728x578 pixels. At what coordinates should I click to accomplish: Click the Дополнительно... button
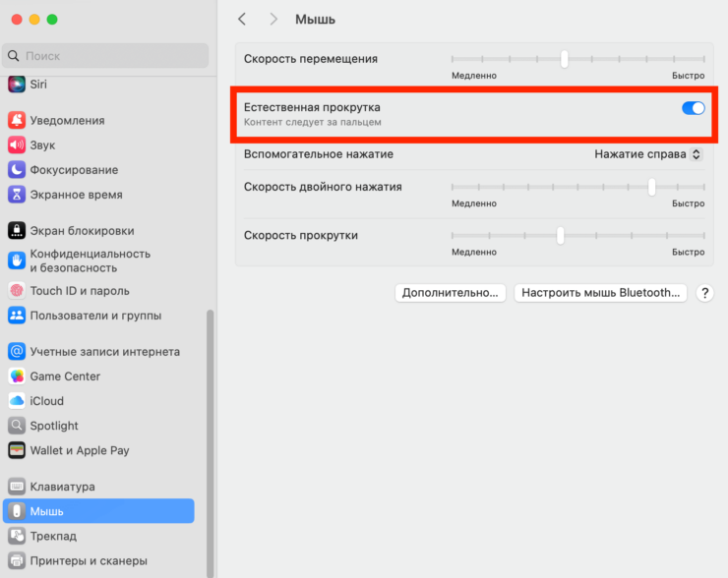point(451,293)
